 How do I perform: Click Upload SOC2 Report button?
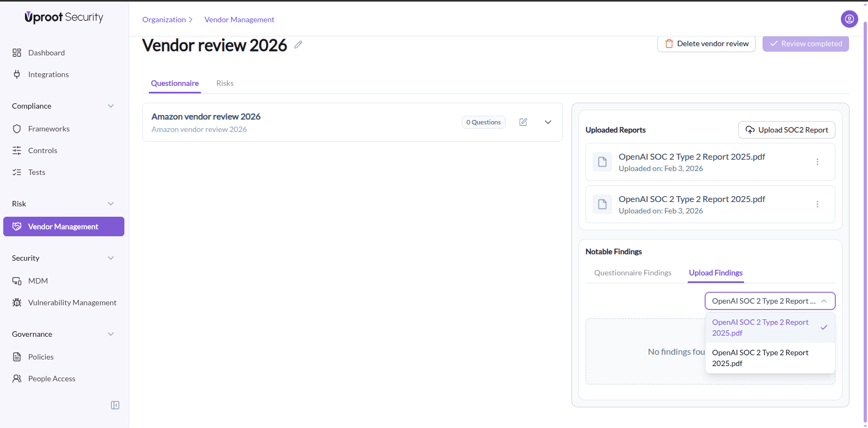(786, 130)
